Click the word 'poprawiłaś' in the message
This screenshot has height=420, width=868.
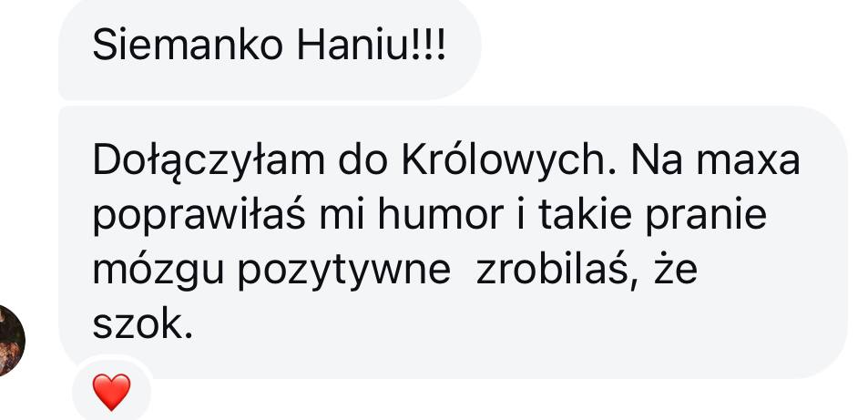pos(199,217)
